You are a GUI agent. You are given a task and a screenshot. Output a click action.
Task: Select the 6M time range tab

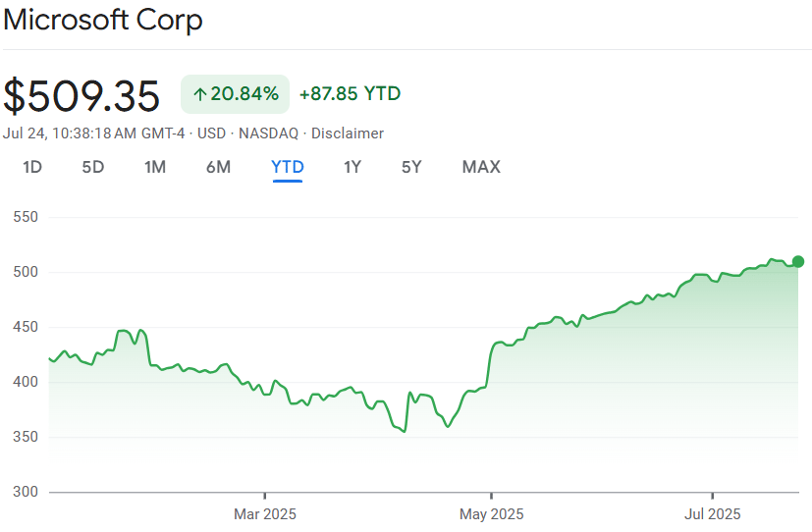coord(218,167)
